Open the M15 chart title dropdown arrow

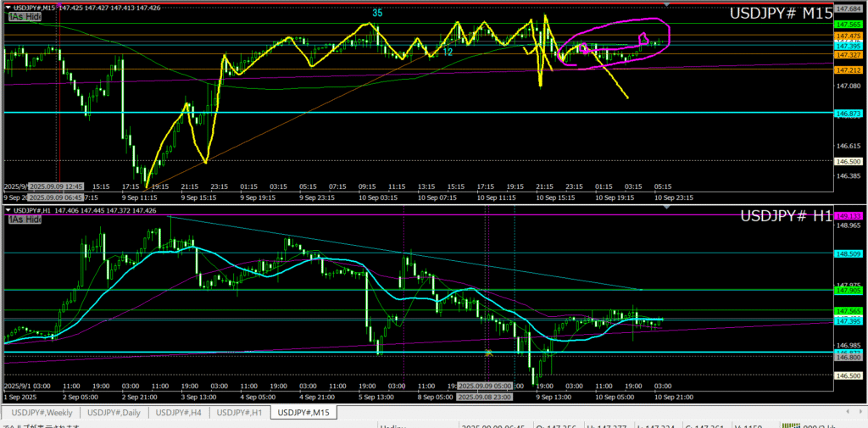(x=7, y=8)
